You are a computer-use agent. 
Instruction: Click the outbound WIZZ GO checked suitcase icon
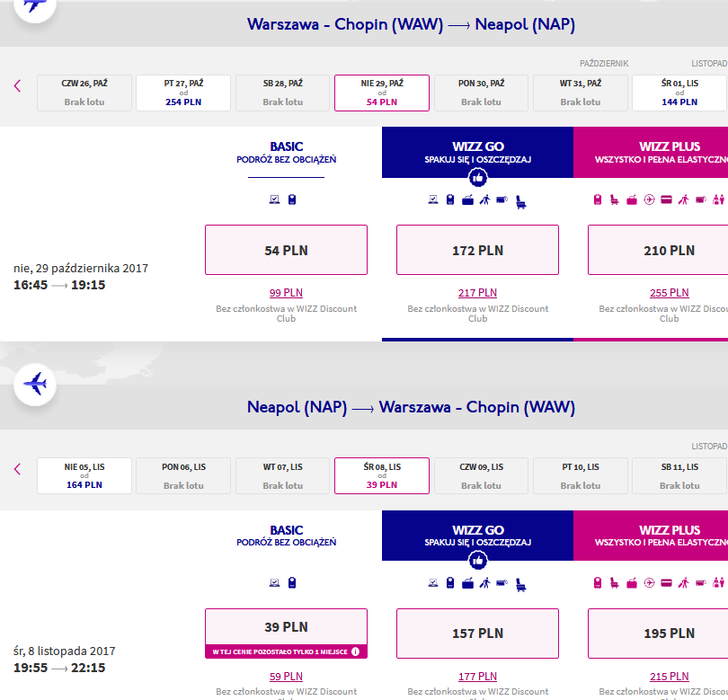pos(467,200)
